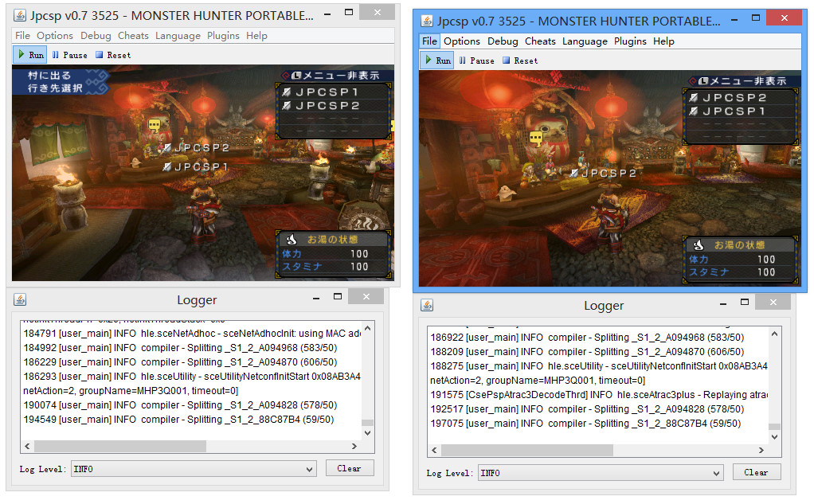Click the Run button in the left Jpcsp window
The width and height of the screenshot is (814, 504).
click(x=30, y=54)
